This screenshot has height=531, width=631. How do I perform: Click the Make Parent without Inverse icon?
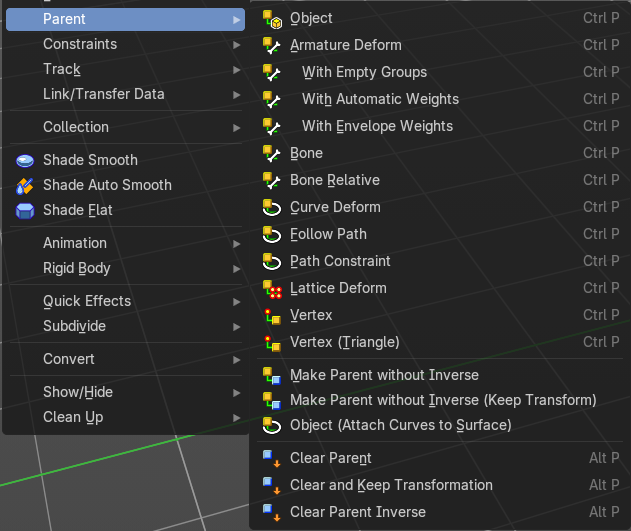coord(272,376)
